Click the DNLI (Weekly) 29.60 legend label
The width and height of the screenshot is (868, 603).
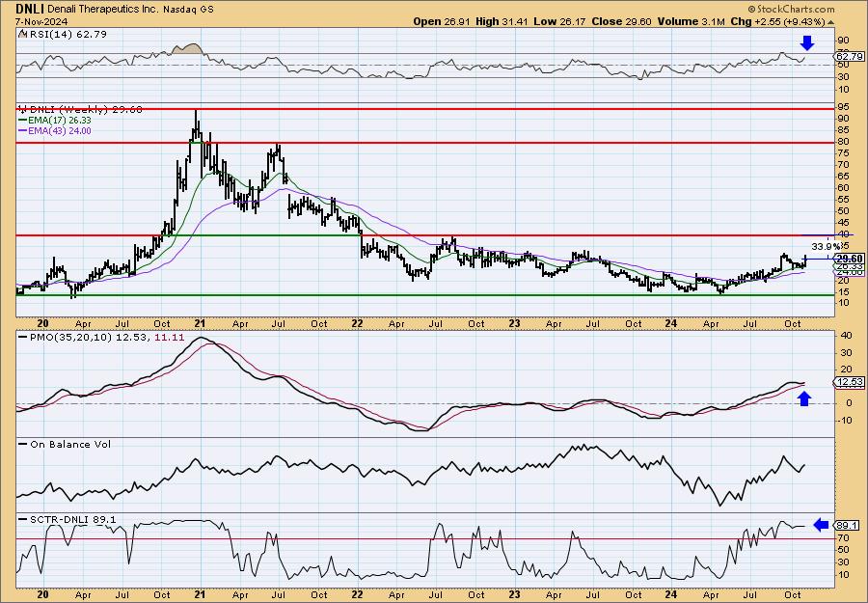[x=85, y=110]
